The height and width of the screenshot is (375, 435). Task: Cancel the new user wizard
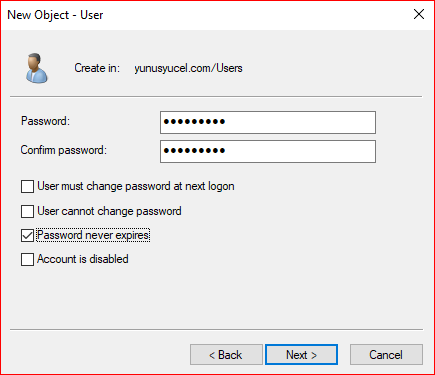[x=386, y=354]
